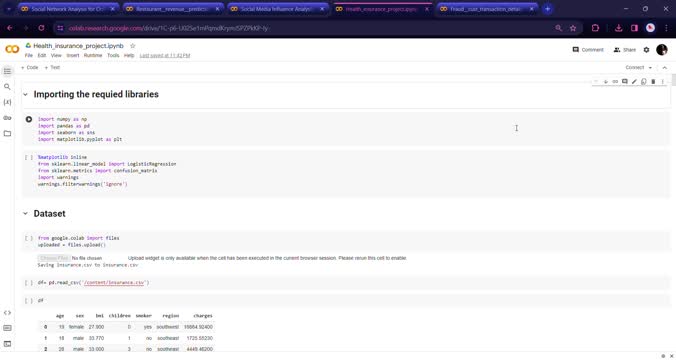Open notebook settings gear icon
This screenshot has height=360, width=676.
(646, 50)
